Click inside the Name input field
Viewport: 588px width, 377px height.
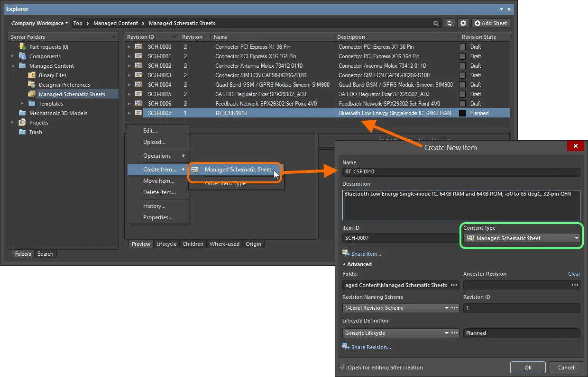460,171
